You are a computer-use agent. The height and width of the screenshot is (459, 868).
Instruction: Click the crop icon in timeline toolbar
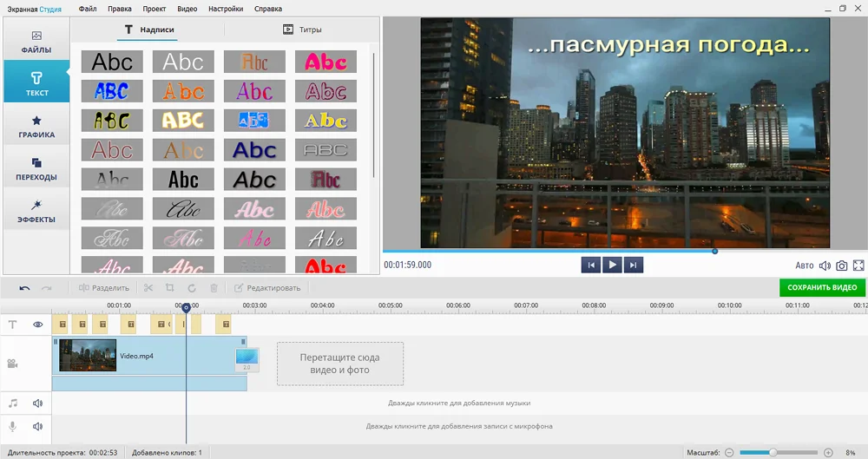coord(170,288)
